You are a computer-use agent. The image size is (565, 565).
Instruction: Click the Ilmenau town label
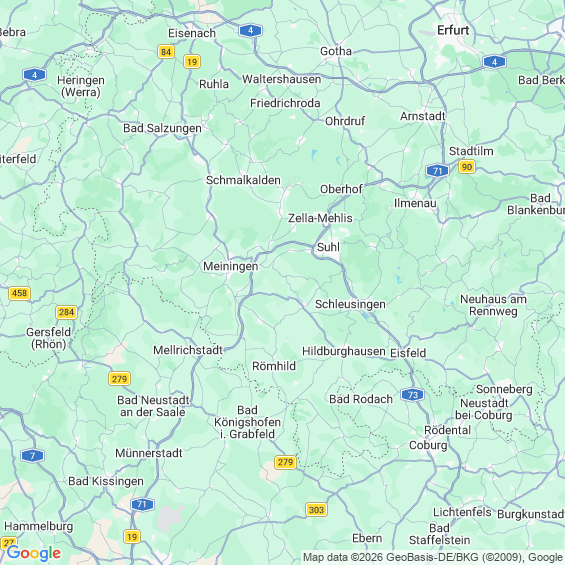click(415, 203)
